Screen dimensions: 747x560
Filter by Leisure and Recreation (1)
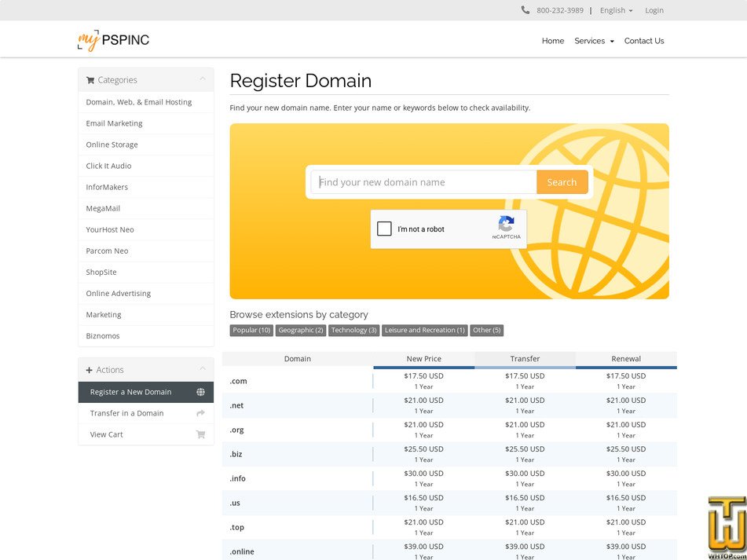[424, 330]
